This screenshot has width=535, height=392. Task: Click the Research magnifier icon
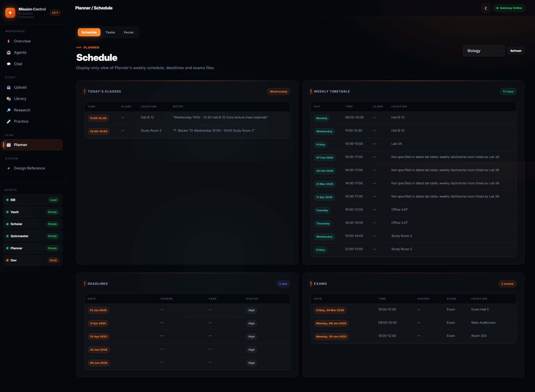pos(9,110)
